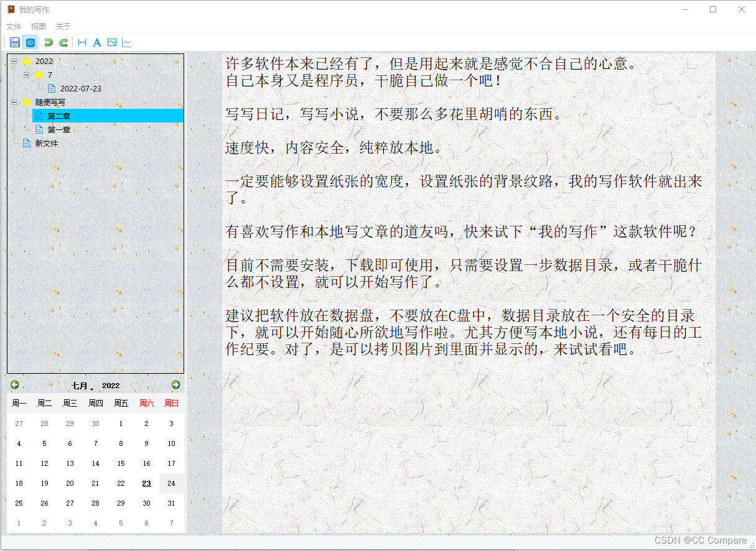This screenshot has height=551, width=756.
Task: Select greyed date 27 in first calendar row
Action: (19, 424)
